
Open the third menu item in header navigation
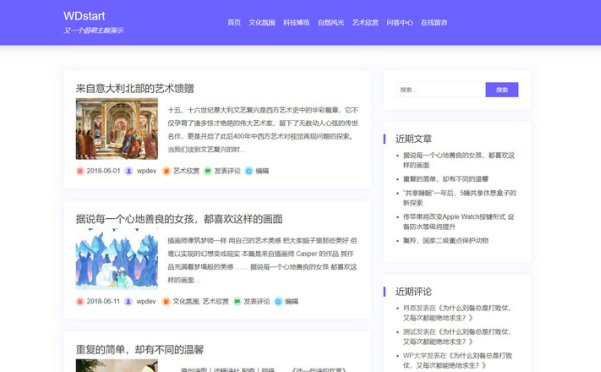coord(296,23)
